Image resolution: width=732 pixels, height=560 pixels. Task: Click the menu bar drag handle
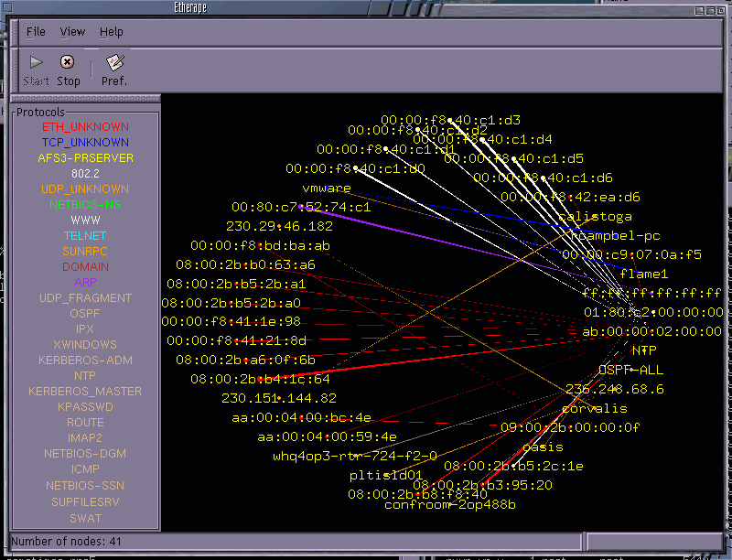(15, 33)
